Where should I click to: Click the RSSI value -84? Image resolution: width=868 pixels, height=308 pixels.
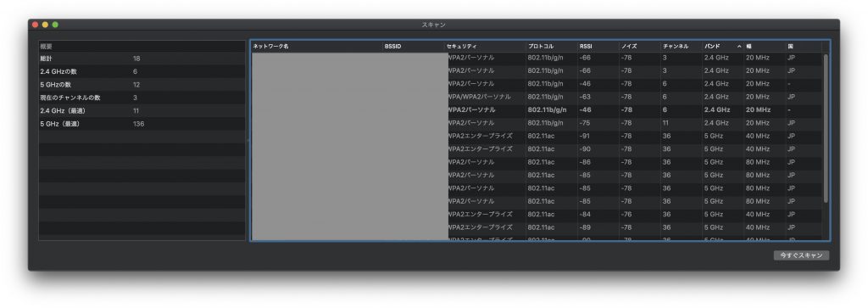585,214
